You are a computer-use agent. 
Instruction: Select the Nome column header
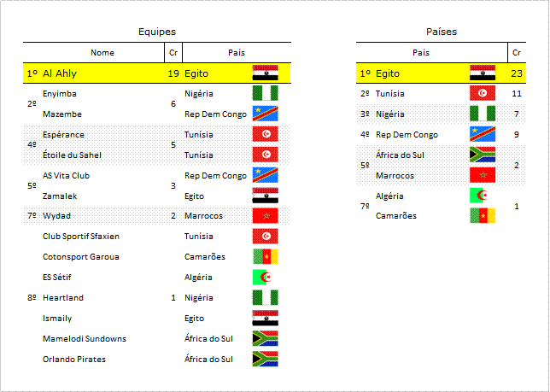102,53
